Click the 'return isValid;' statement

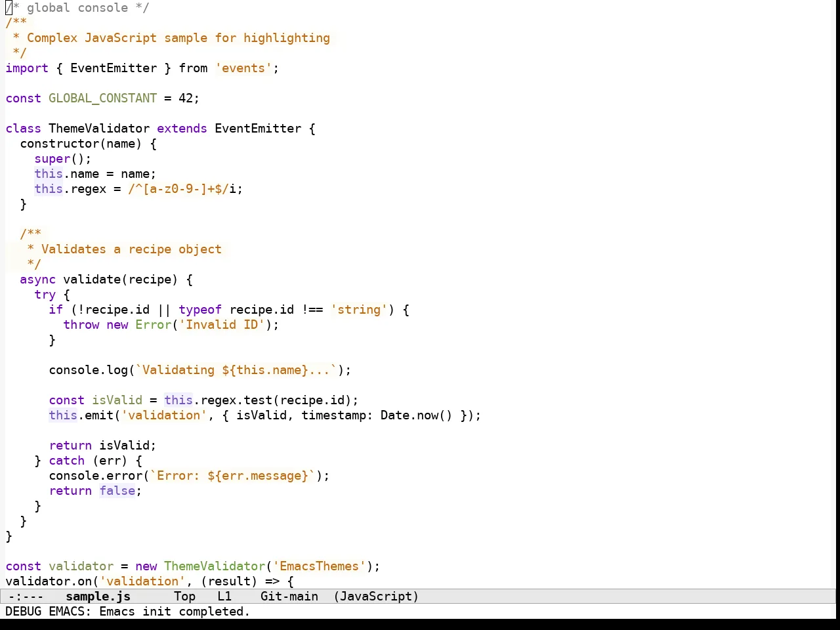coord(102,446)
